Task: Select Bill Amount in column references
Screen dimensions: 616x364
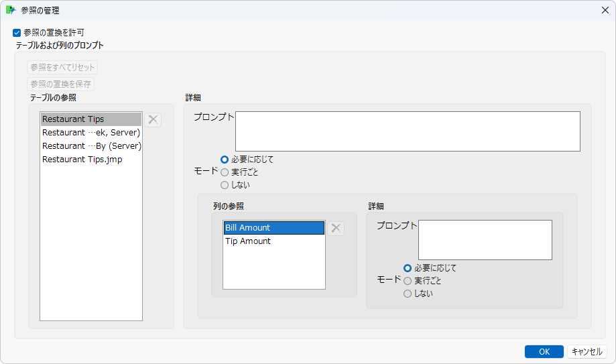Action: pos(274,228)
